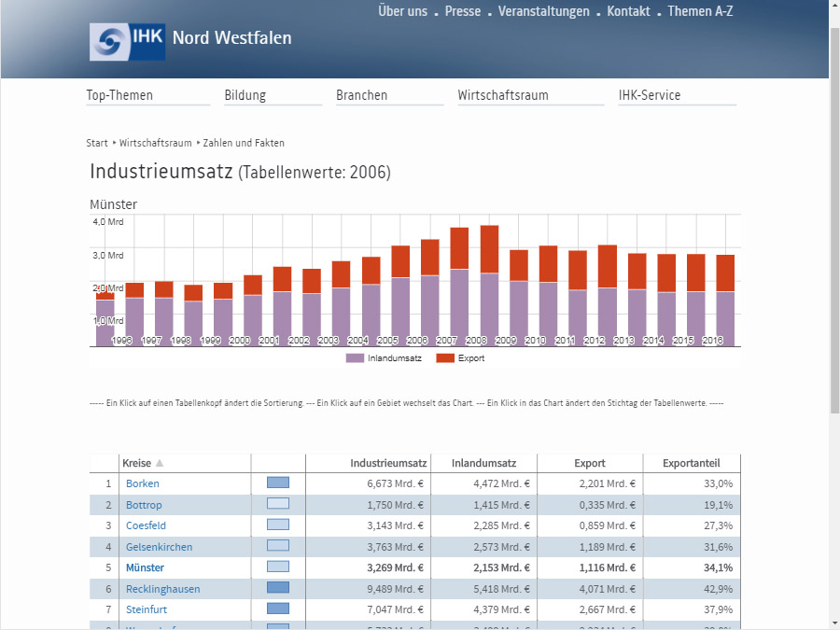
Task: Click the 2008 bar in the chart
Action: click(x=489, y=286)
